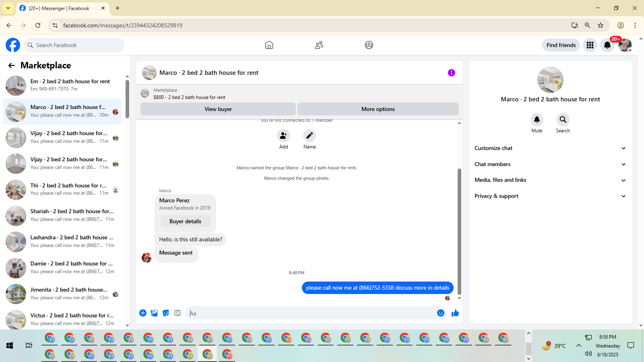
Task: Click the sent message with phone number
Action: 378,288
